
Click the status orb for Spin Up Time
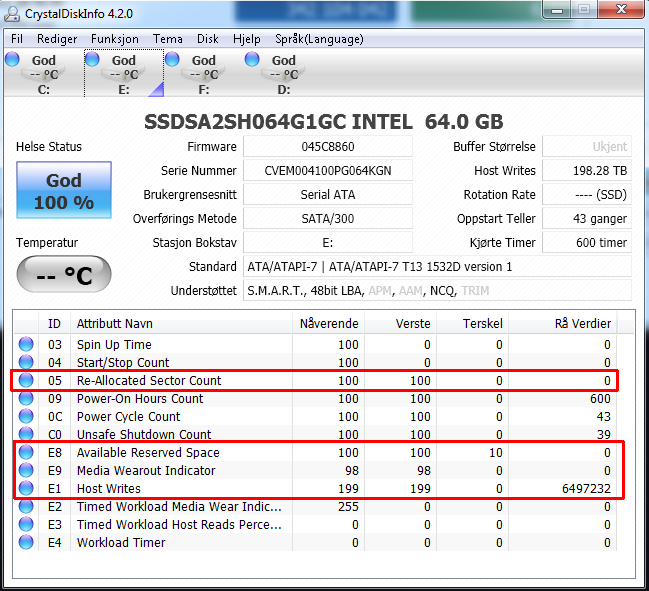click(x=26, y=344)
